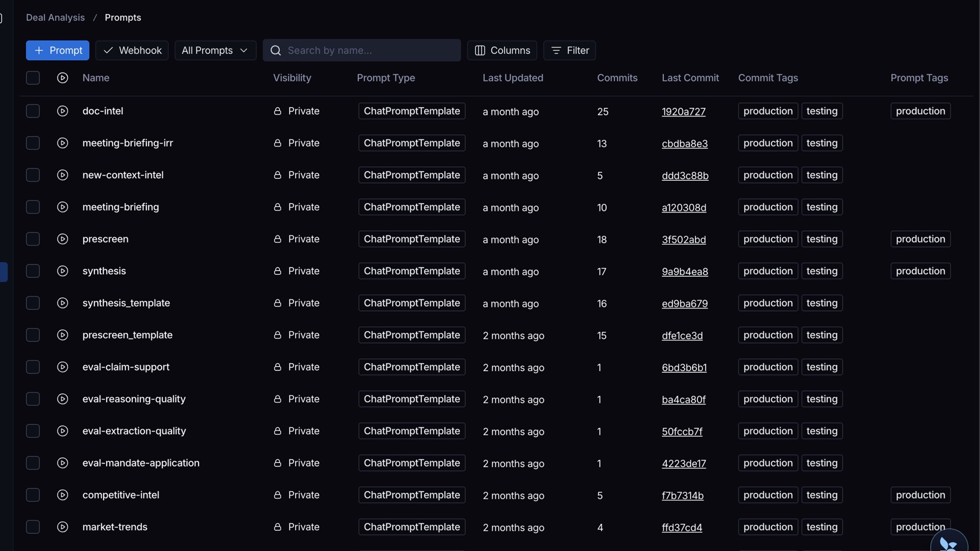
Task: Open commit link 1920a727
Action: [x=684, y=111]
